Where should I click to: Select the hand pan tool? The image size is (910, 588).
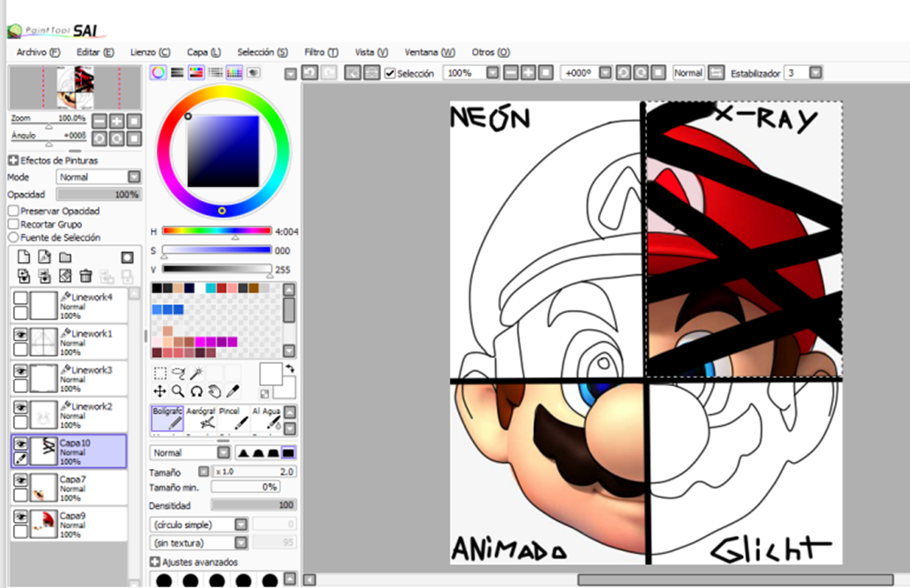point(214,391)
